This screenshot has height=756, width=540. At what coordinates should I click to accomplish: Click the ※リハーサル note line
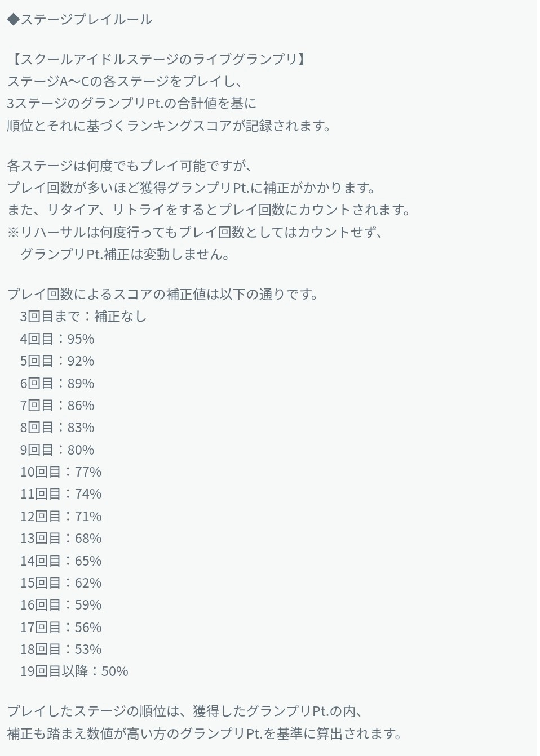(x=196, y=232)
